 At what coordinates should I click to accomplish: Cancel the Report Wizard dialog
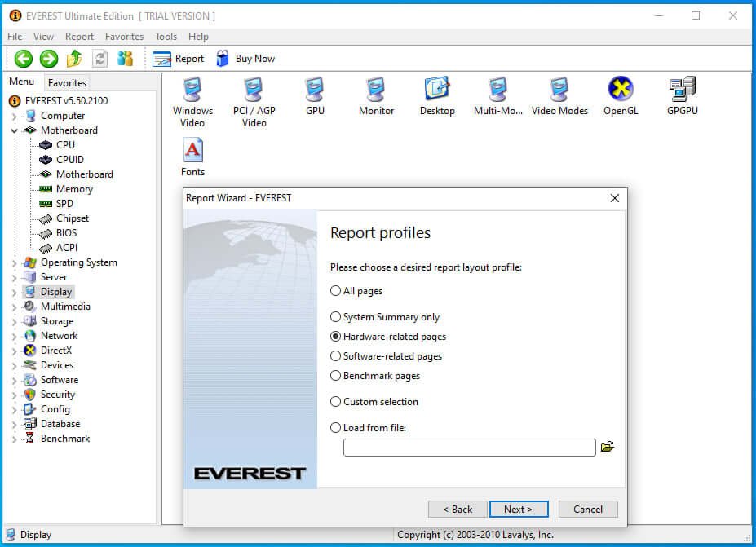[588, 509]
